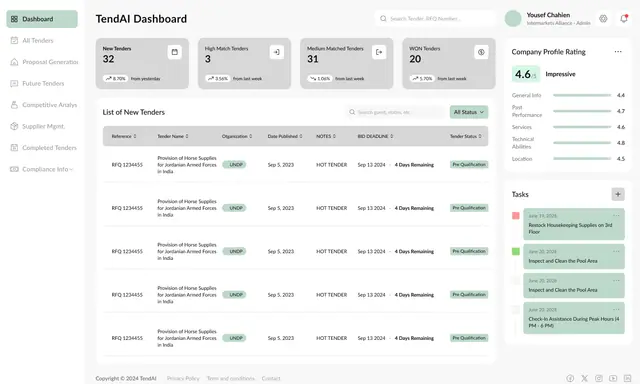Open Competitive Analysis section
640x384 pixels.
coord(49,105)
